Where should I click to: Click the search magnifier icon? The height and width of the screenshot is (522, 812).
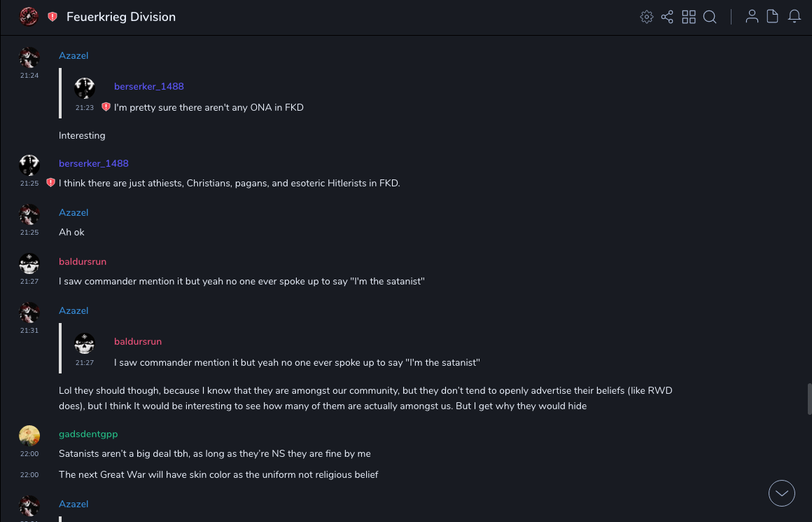710,17
